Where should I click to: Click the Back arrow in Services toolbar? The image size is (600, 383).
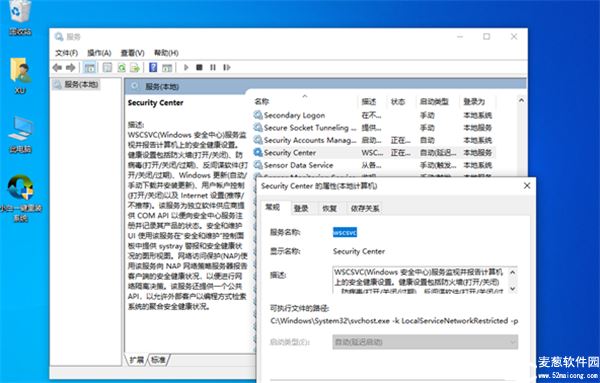(x=57, y=68)
